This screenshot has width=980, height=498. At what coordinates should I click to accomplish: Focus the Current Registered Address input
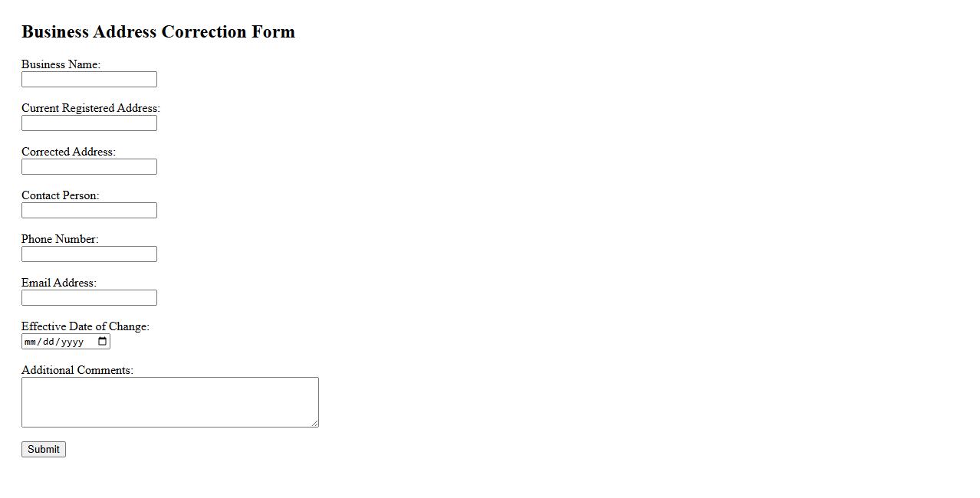pos(89,123)
